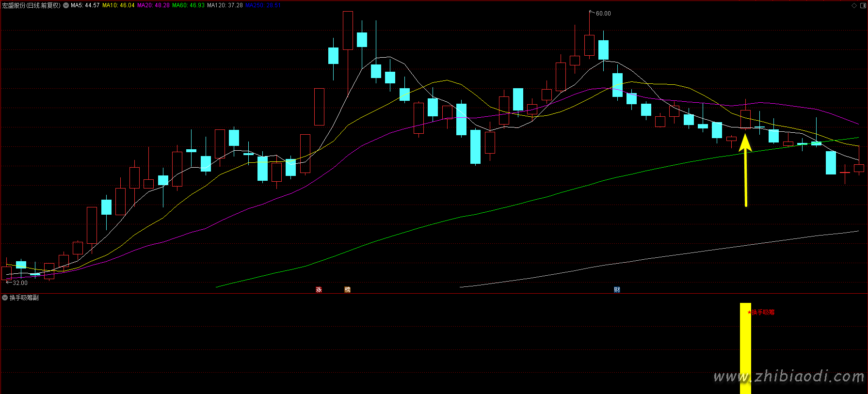Click the yellow signal bar in sub-chart
Viewport: 868px width, 394px height.
[745, 349]
